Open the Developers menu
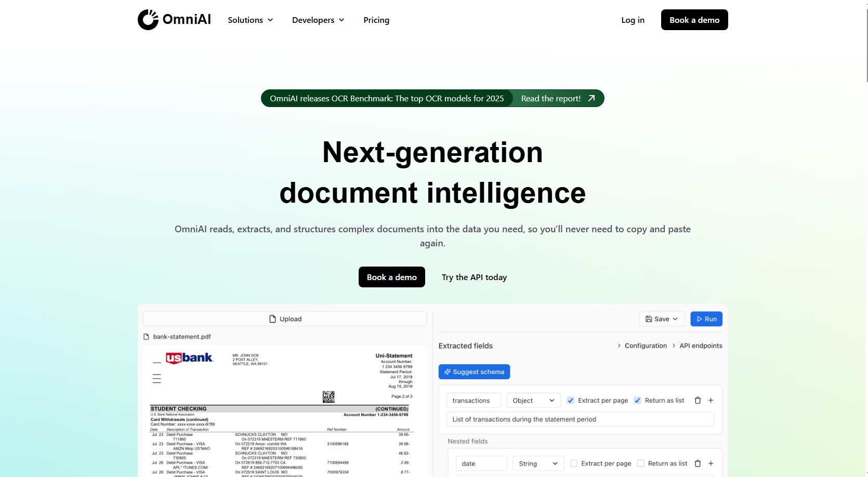Screen dimensions: 868x477 [x=318, y=20]
